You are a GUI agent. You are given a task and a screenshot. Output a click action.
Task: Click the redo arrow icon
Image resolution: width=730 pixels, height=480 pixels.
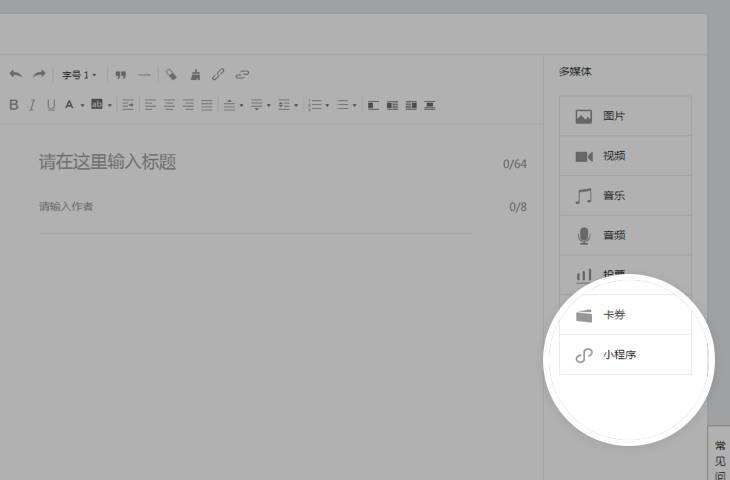tap(39, 74)
